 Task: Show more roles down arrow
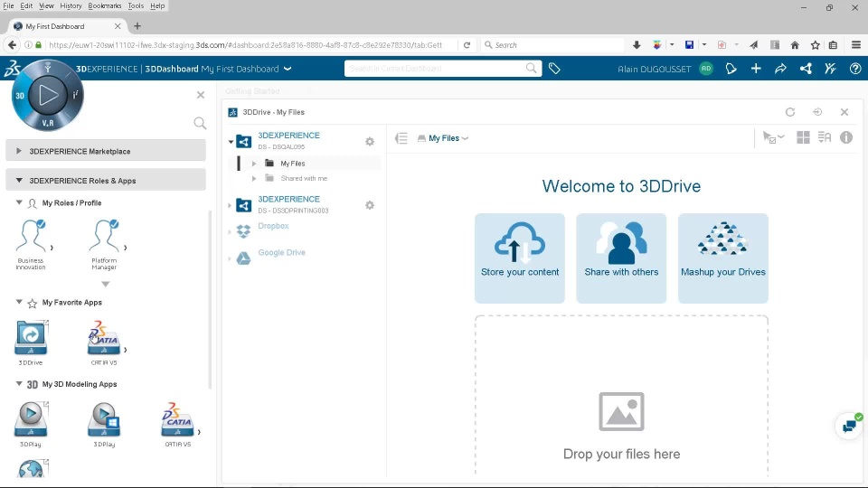105,284
